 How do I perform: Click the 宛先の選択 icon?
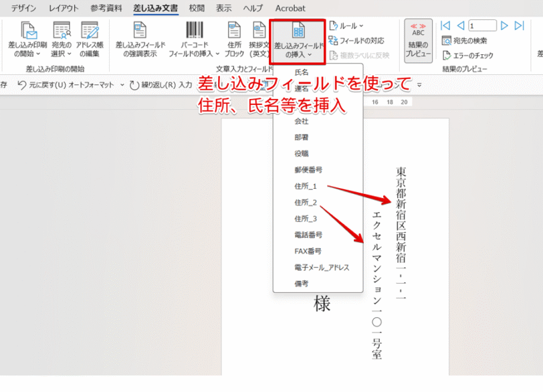(x=62, y=33)
